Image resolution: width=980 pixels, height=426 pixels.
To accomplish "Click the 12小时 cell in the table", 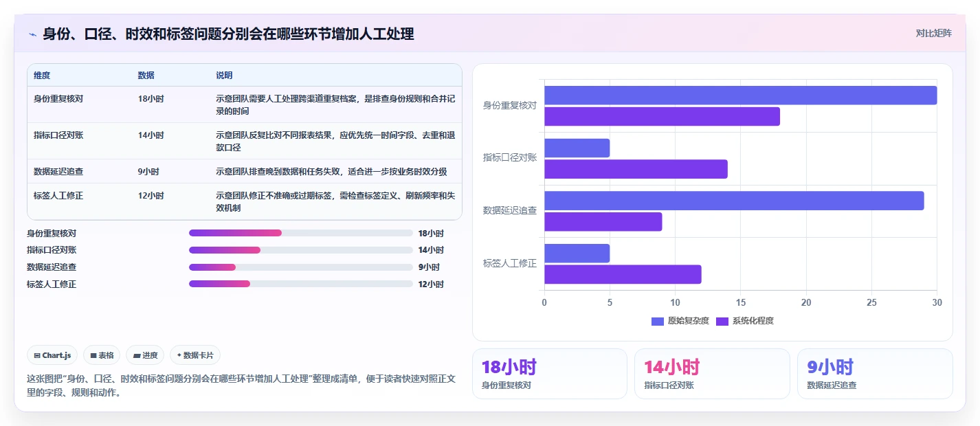I will 151,196.
